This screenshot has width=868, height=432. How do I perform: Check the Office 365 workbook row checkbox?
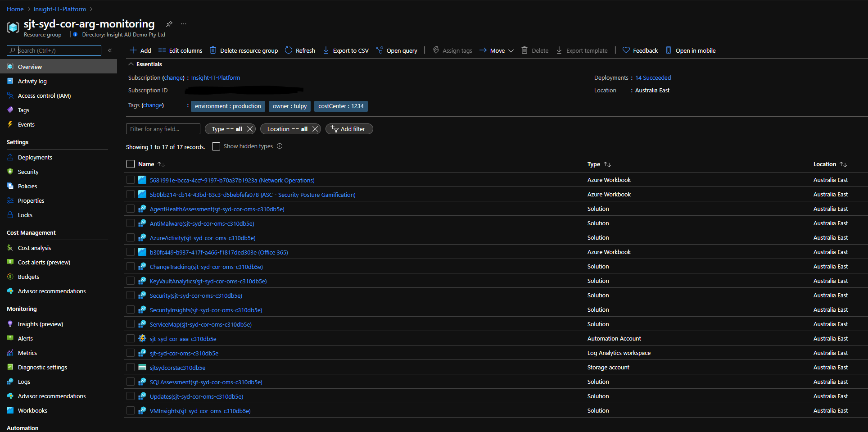(131, 252)
